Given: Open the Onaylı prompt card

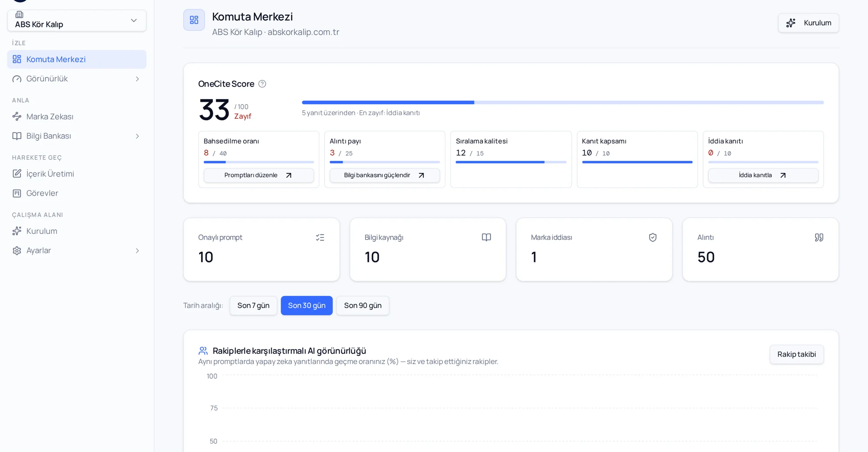Looking at the screenshot, I should coord(262,249).
